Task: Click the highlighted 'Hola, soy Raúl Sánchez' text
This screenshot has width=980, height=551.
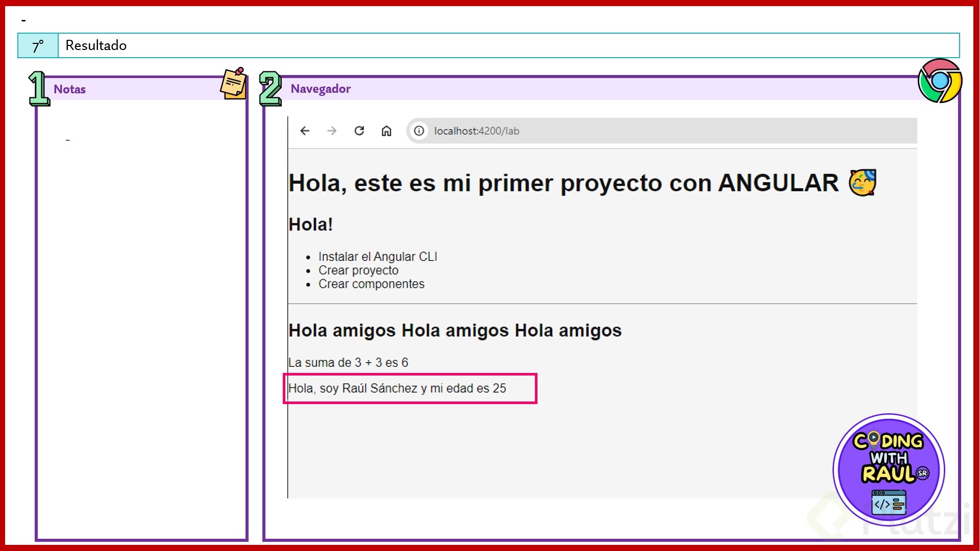Action: point(397,389)
